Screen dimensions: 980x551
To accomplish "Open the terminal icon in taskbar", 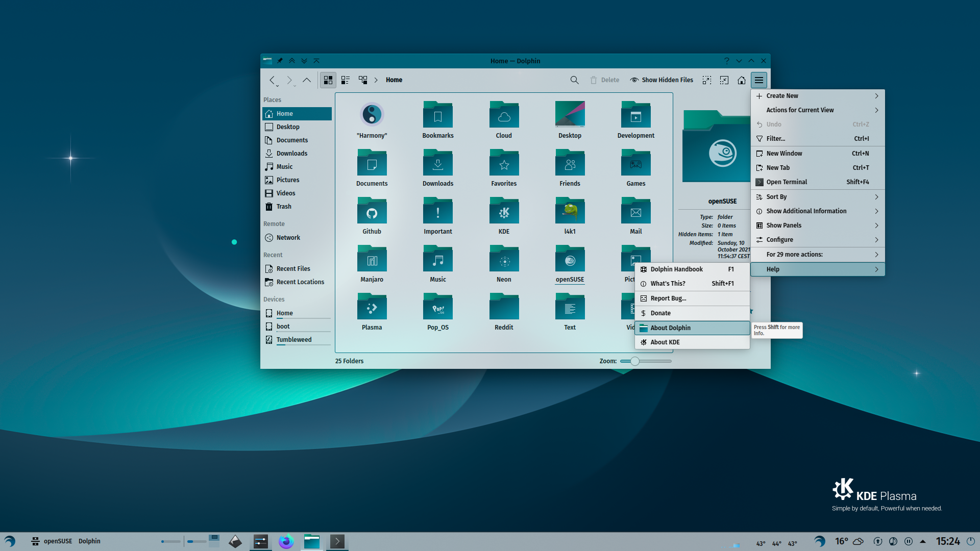I will (337, 541).
